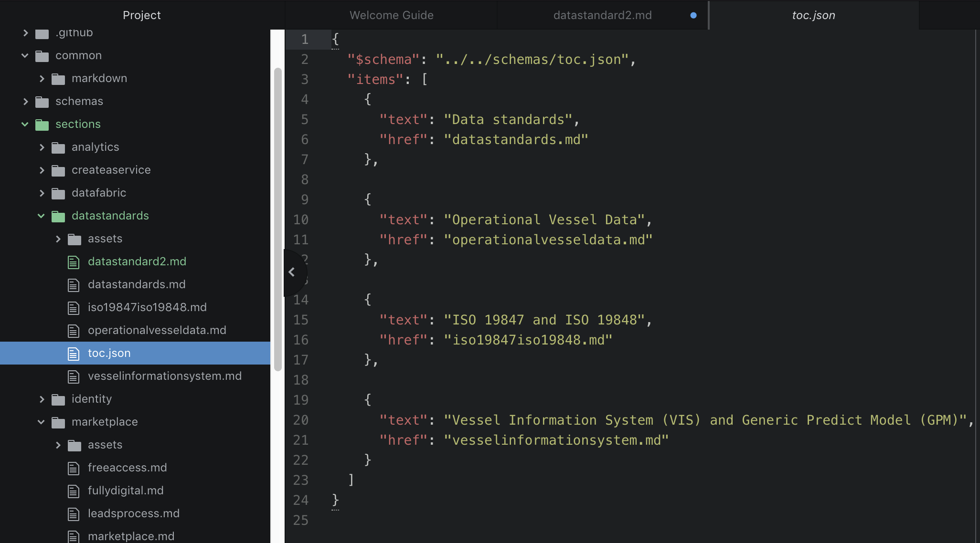The image size is (980, 543).
Task: Open leadsprocess.md in the tree
Action: coord(134,513)
